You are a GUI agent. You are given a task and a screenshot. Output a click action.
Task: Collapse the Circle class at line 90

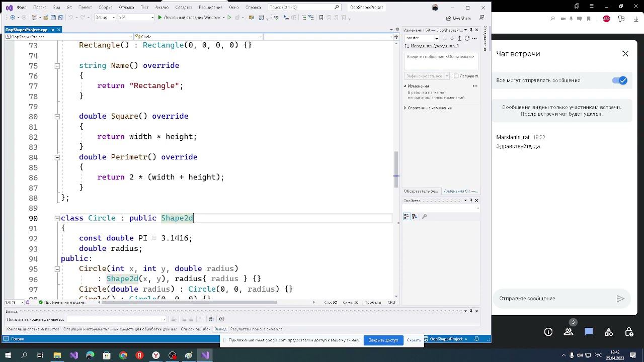coord(57,218)
